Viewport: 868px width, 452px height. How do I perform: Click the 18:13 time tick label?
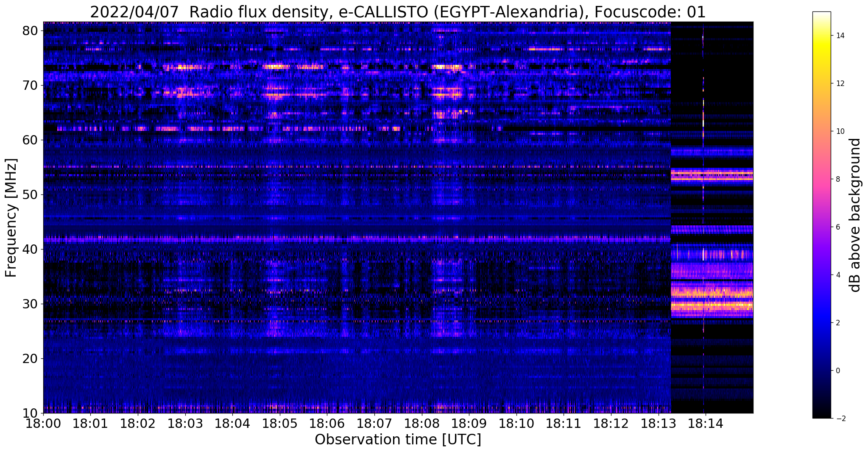tap(658, 423)
